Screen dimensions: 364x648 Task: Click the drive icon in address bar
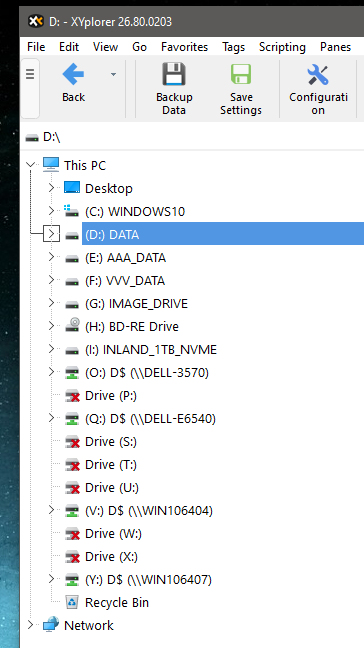[32, 138]
